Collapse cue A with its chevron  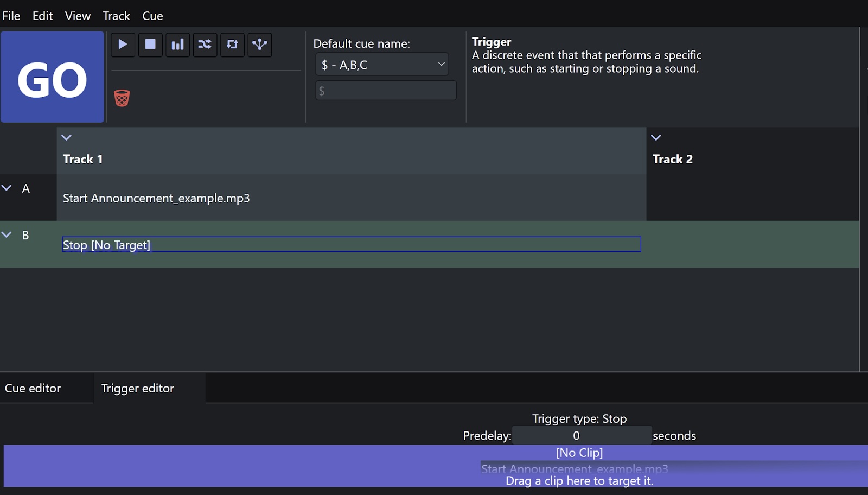click(x=7, y=188)
